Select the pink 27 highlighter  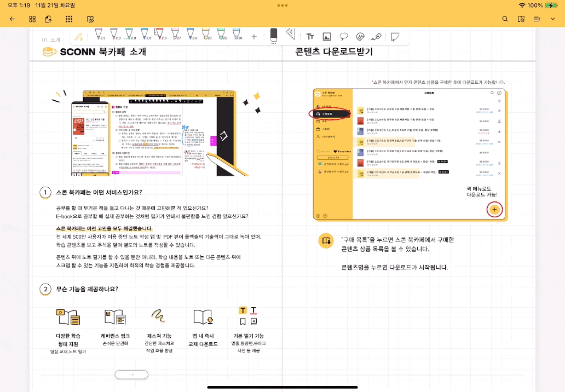click(176, 34)
